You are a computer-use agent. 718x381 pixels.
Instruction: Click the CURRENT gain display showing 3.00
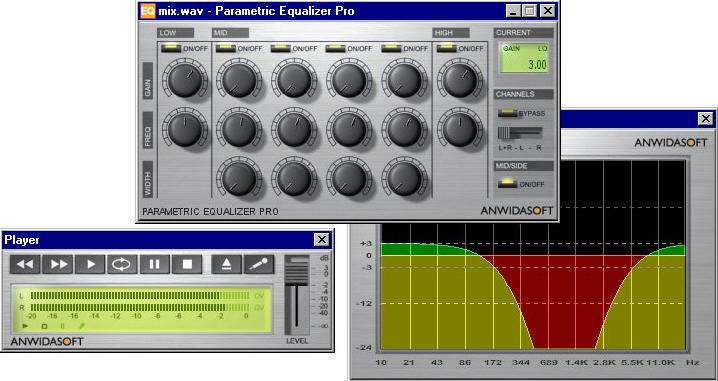coord(524,58)
